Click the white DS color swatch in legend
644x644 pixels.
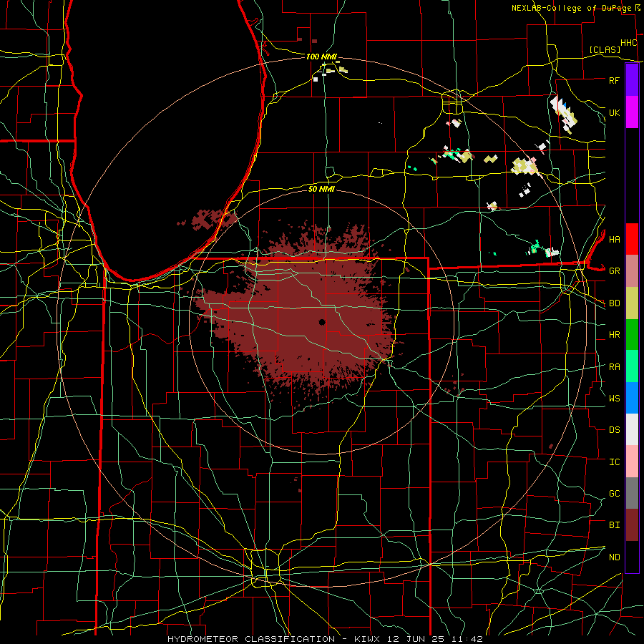point(632,429)
